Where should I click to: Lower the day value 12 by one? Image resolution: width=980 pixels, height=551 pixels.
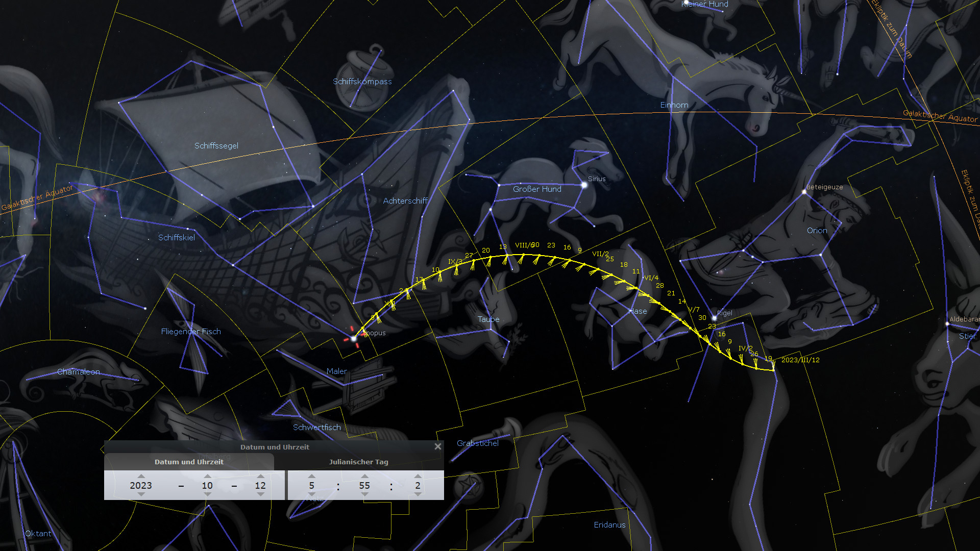[x=260, y=494]
